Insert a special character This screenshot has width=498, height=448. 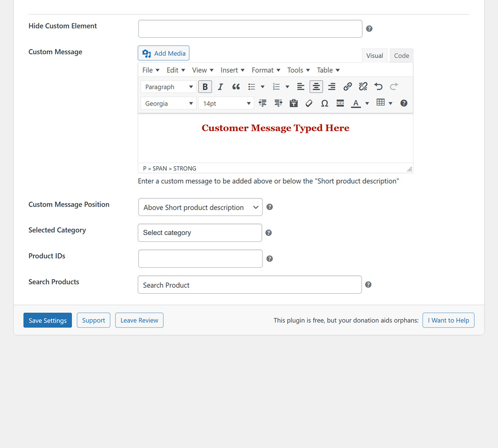coord(324,103)
